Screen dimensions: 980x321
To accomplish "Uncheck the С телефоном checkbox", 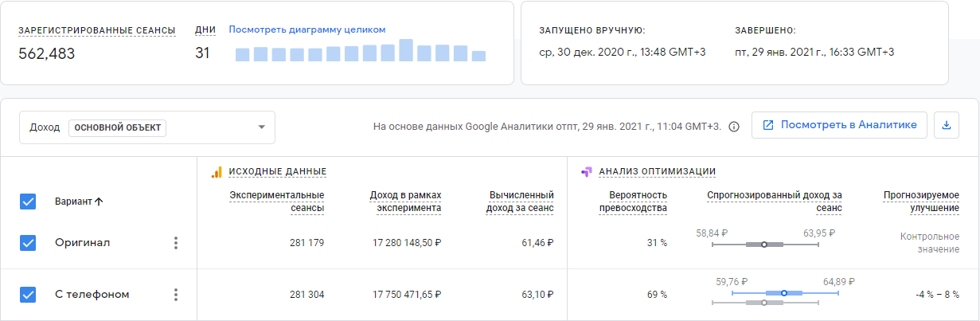I will pos(28,295).
